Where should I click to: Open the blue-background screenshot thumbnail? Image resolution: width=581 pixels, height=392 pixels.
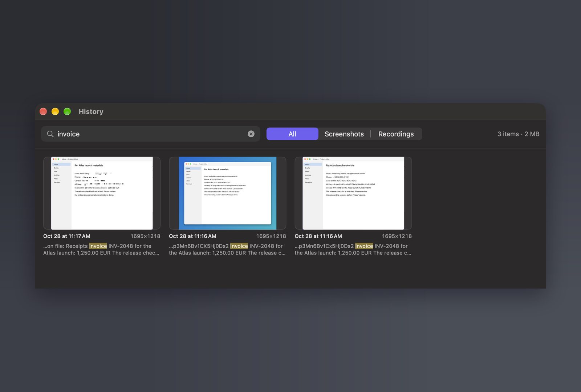pos(228,193)
